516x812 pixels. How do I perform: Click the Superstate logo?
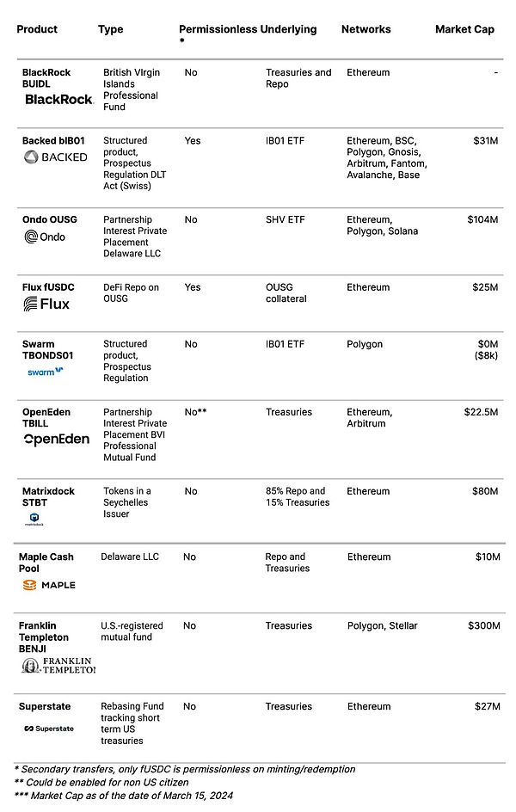[x=49, y=729]
